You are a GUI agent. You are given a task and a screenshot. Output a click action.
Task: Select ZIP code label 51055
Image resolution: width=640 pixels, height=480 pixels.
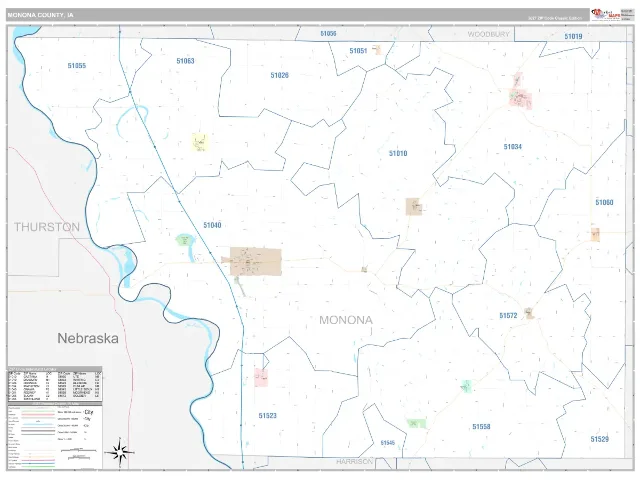77,66
